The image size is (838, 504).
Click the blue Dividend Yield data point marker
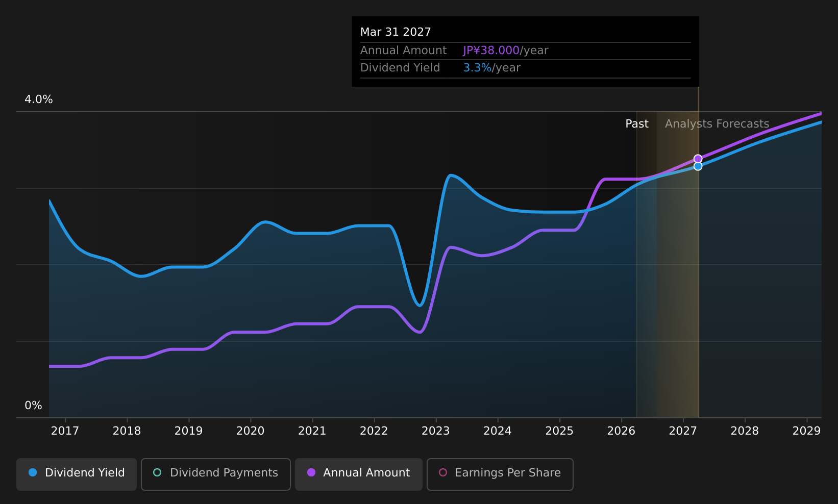point(698,166)
